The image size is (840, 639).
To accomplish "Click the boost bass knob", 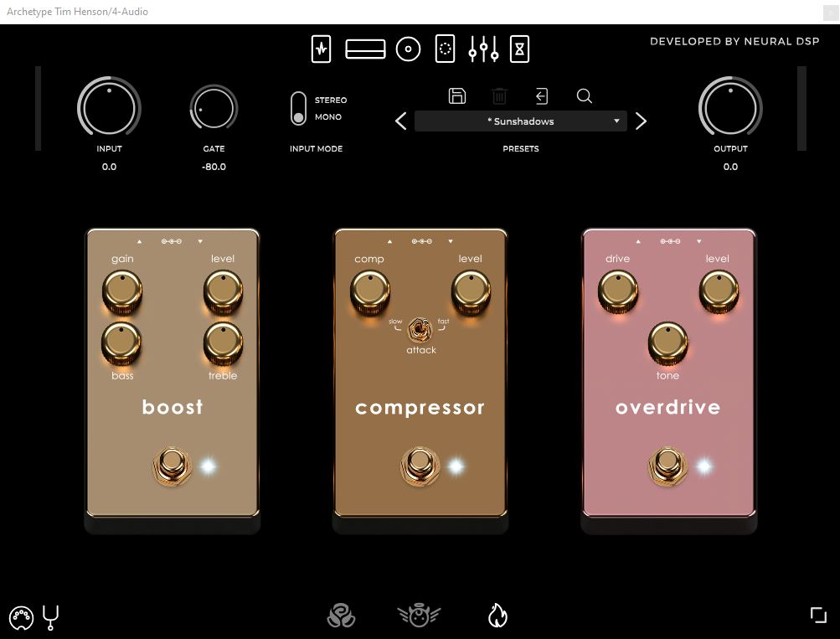I will [121, 344].
